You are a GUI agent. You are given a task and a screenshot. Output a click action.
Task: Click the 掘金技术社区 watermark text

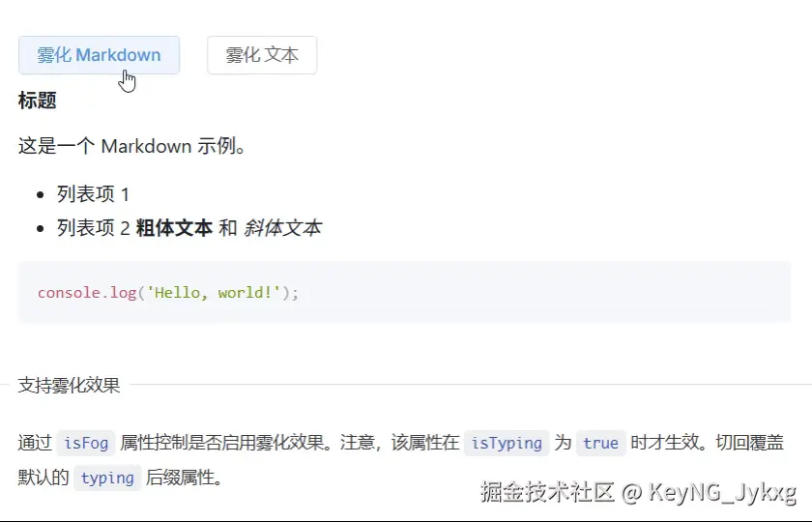point(547,492)
